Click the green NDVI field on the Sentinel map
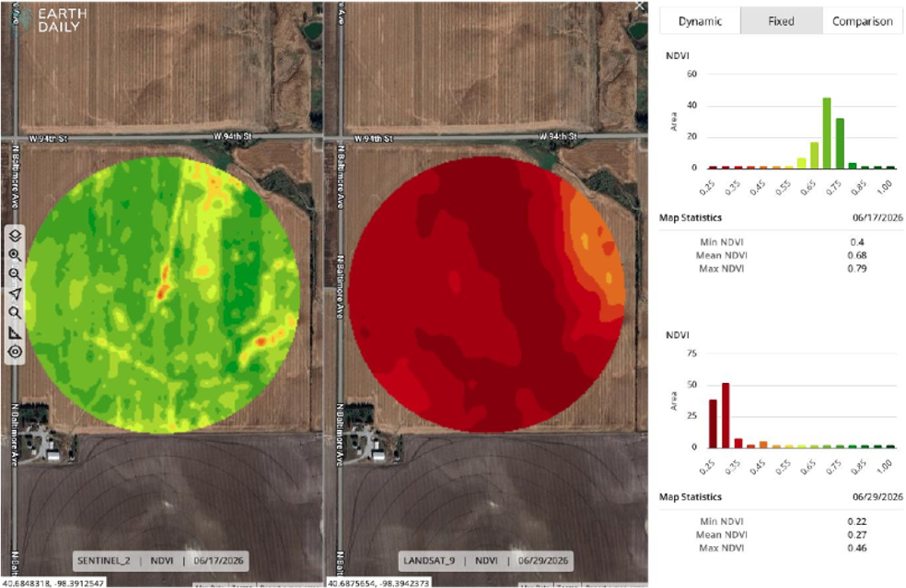Viewport: 906px width, 588px height. pyautogui.click(x=163, y=295)
